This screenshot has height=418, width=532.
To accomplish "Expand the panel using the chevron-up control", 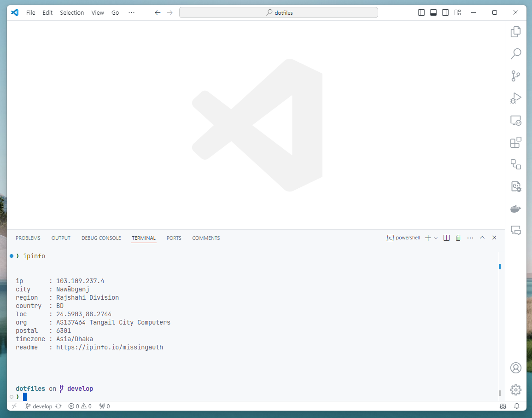I will [x=482, y=238].
